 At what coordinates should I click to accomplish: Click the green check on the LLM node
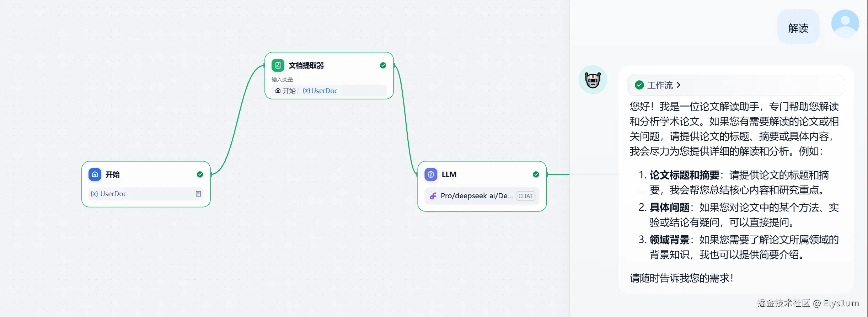(x=536, y=174)
